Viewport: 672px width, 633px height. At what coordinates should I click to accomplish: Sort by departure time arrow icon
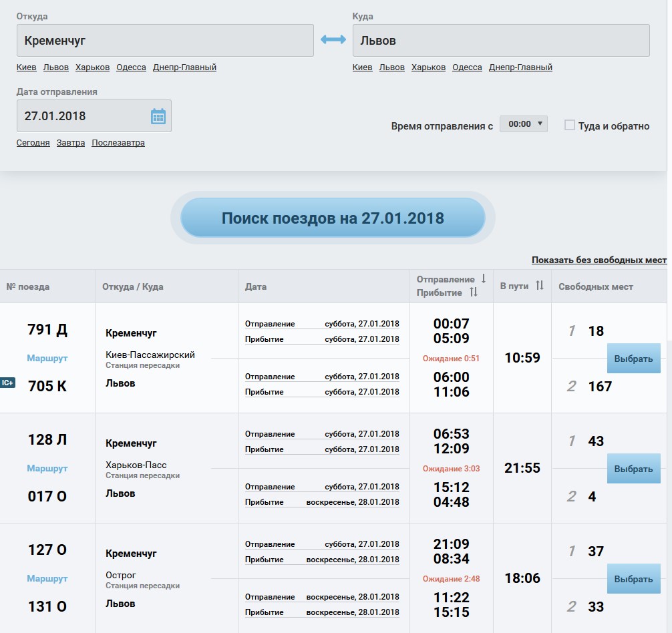[x=484, y=278]
